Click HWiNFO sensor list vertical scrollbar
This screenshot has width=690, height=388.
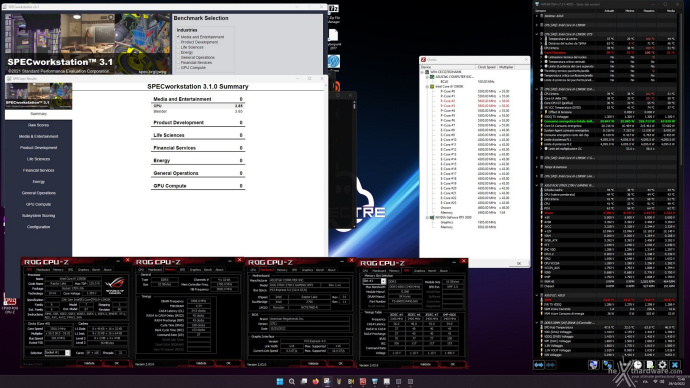click(680, 88)
